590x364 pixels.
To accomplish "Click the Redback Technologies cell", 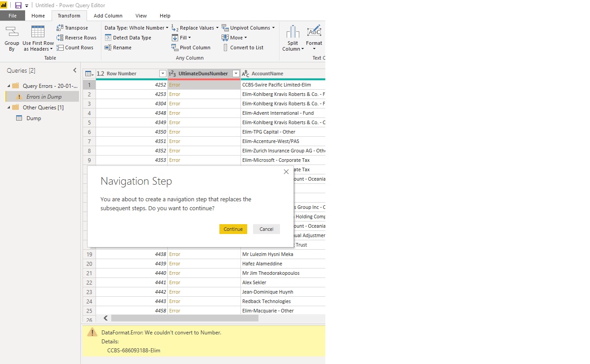I will pyautogui.click(x=283, y=301).
